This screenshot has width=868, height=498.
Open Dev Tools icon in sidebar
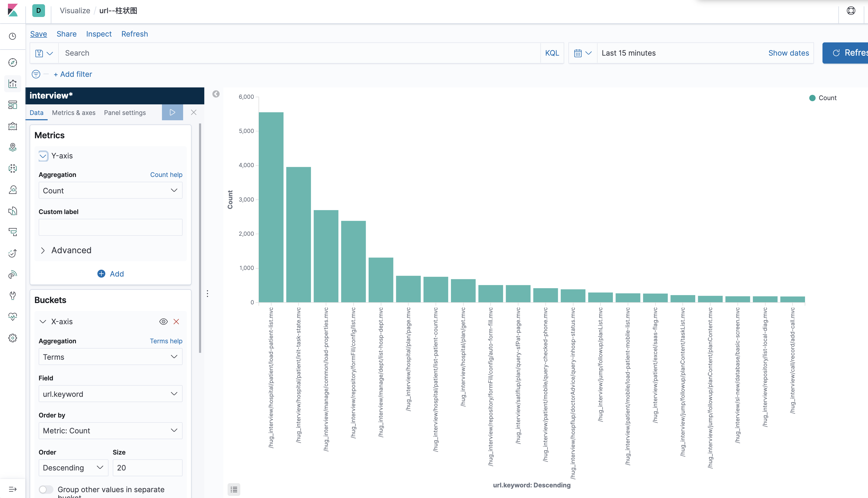click(x=13, y=296)
